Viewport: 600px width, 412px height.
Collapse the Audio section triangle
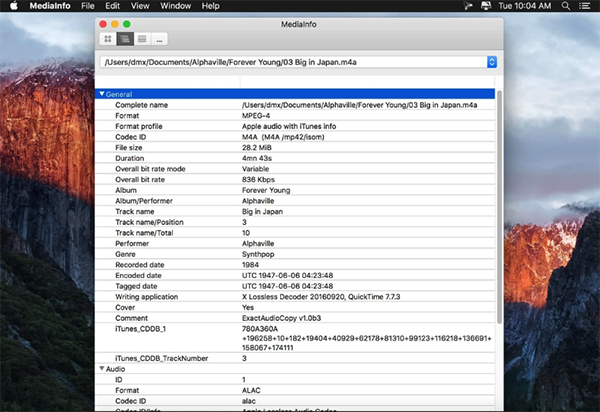[x=102, y=368]
